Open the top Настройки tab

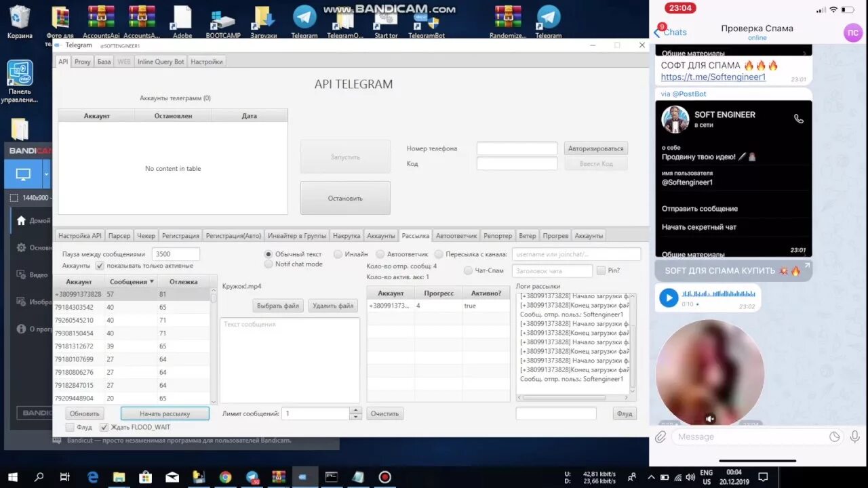coord(207,62)
